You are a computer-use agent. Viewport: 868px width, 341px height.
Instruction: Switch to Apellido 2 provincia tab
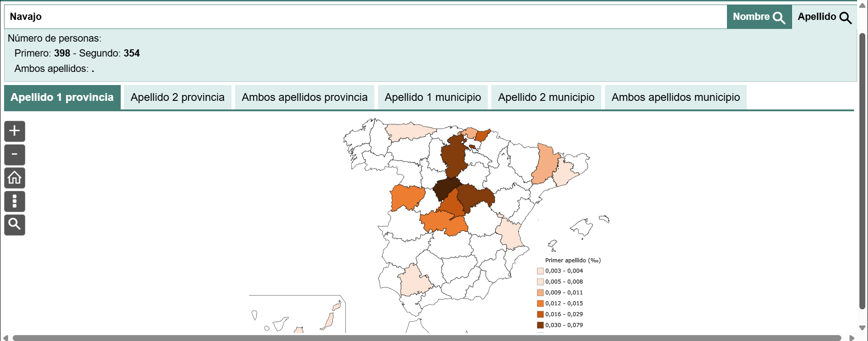[x=178, y=97]
